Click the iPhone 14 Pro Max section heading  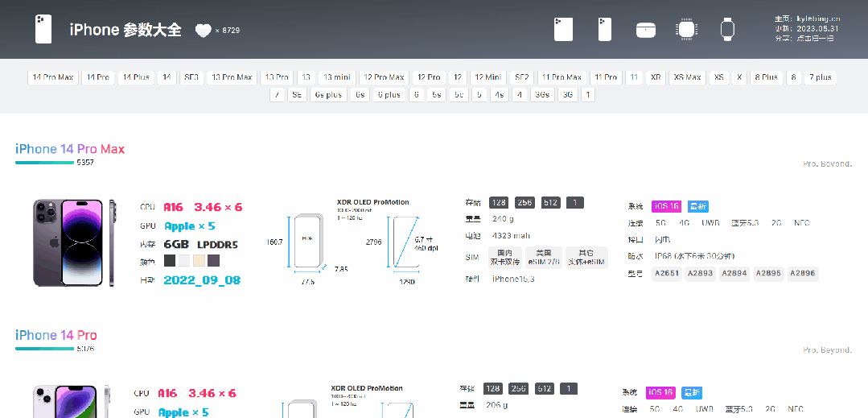click(70, 149)
